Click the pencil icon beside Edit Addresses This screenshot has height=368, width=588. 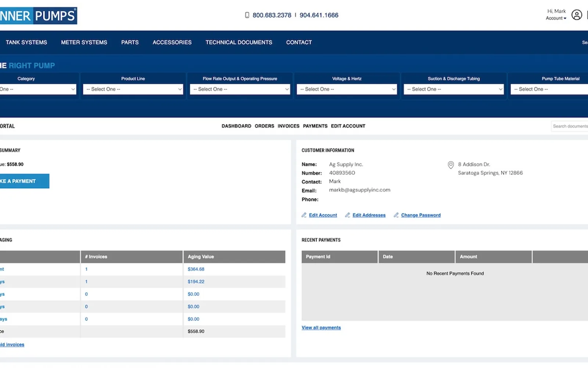tap(347, 215)
